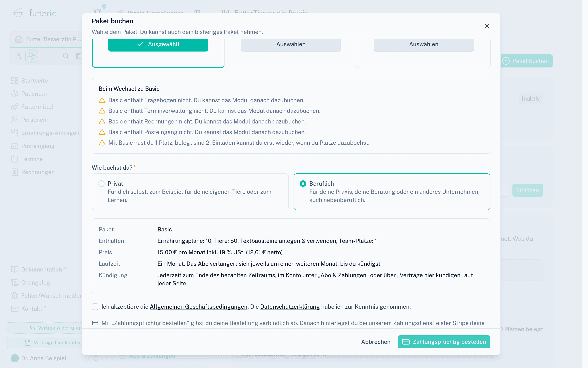Click the Rechnungen receipt icon
The image size is (588, 368).
(x=14, y=172)
